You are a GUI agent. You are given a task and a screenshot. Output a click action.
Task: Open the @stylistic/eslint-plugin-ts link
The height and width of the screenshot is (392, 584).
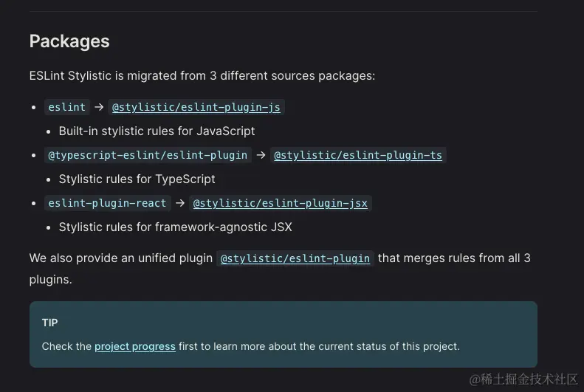point(358,155)
